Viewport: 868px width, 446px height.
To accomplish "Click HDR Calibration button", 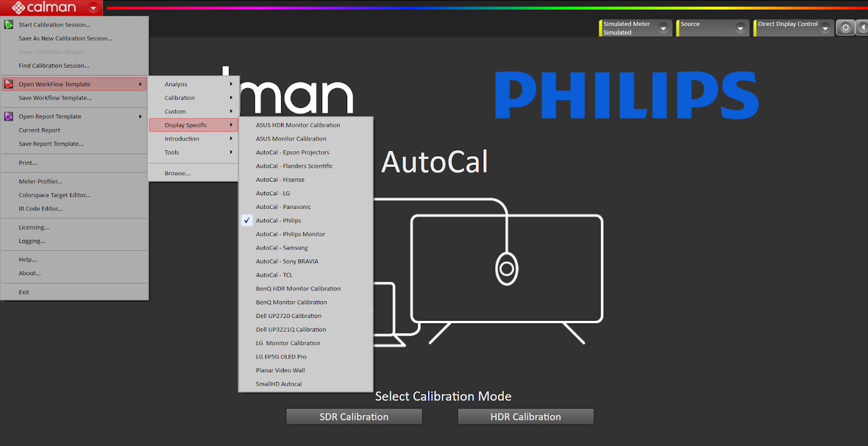I will point(526,417).
